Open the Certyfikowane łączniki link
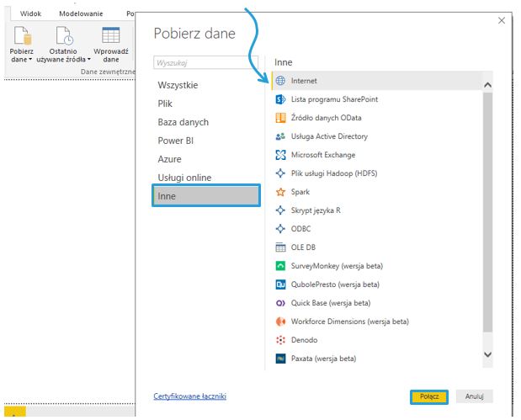Viewport: 521px width, 420px height. pyautogui.click(x=189, y=396)
